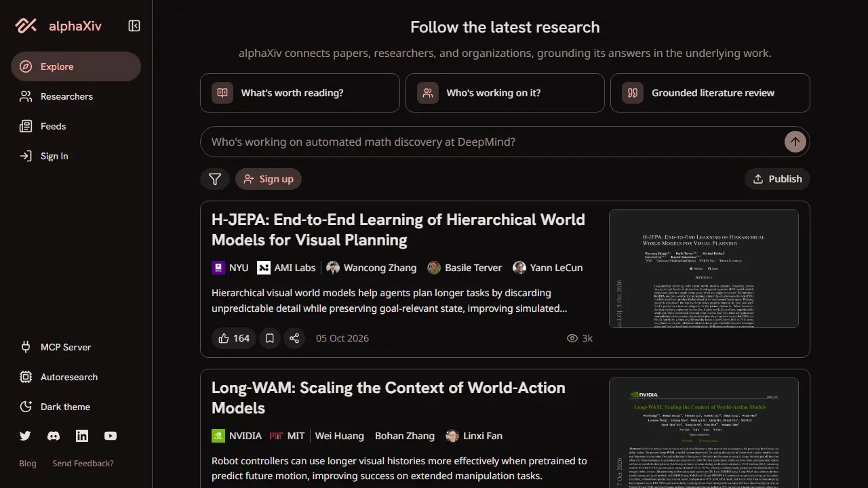868x488 pixels.
Task: Click the MIT organization tag
Action: tap(287, 436)
